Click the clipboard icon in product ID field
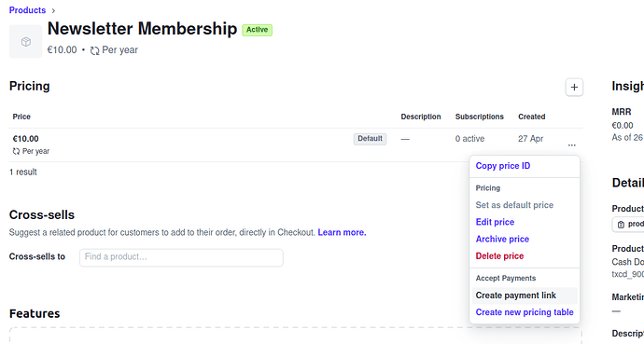The image size is (644, 344). (x=621, y=225)
